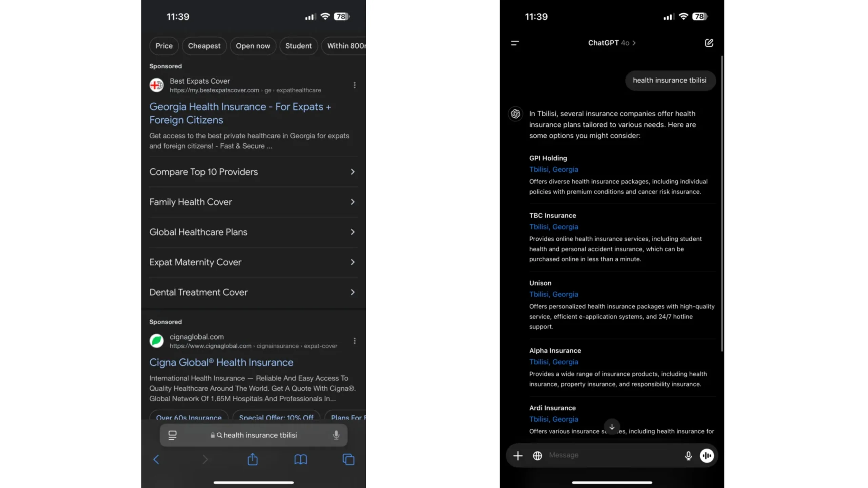
Task: Tap the microphone in Safari address bar
Action: tap(336, 435)
